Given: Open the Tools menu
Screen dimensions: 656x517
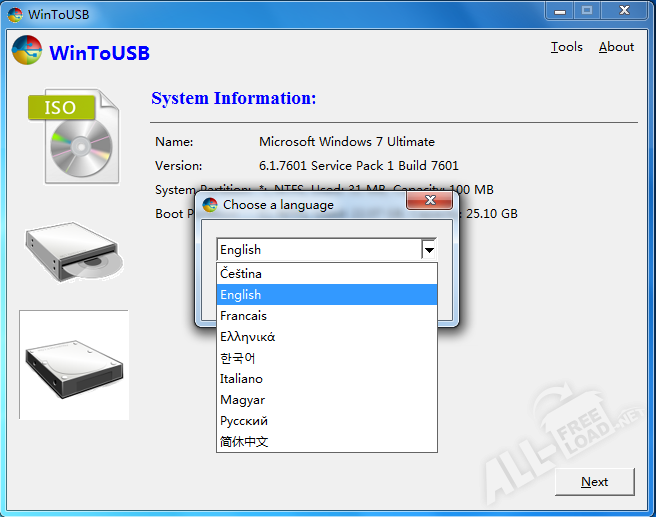Looking at the screenshot, I should pos(566,47).
